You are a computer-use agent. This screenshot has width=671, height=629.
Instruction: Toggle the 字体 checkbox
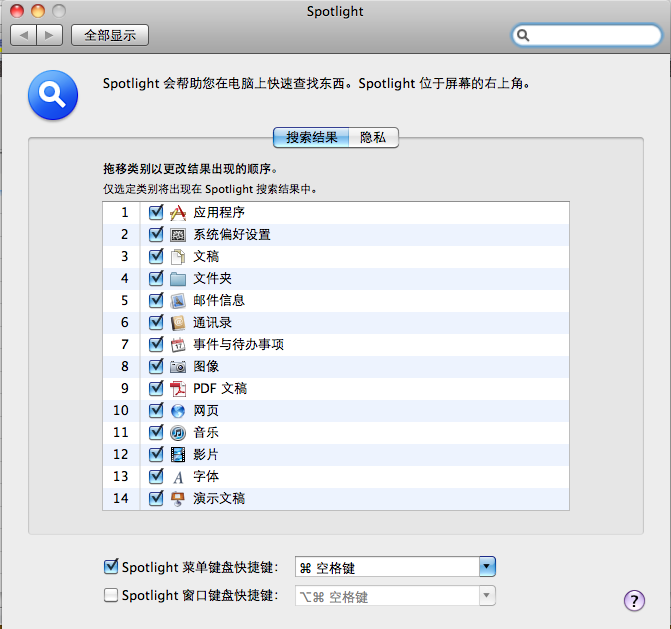pyautogui.click(x=156, y=477)
